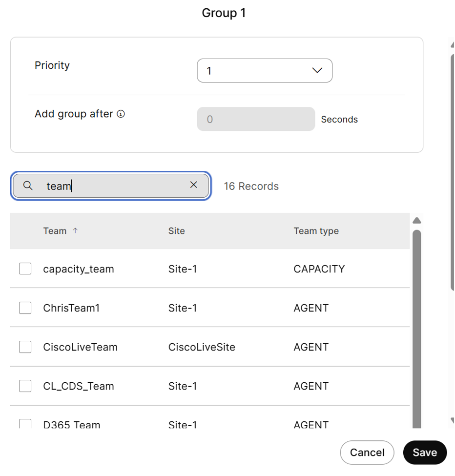This screenshot has height=476, width=455.
Task: Enable the CL_CDS_Team checkbox
Action: pyautogui.click(x=25, y=386)
